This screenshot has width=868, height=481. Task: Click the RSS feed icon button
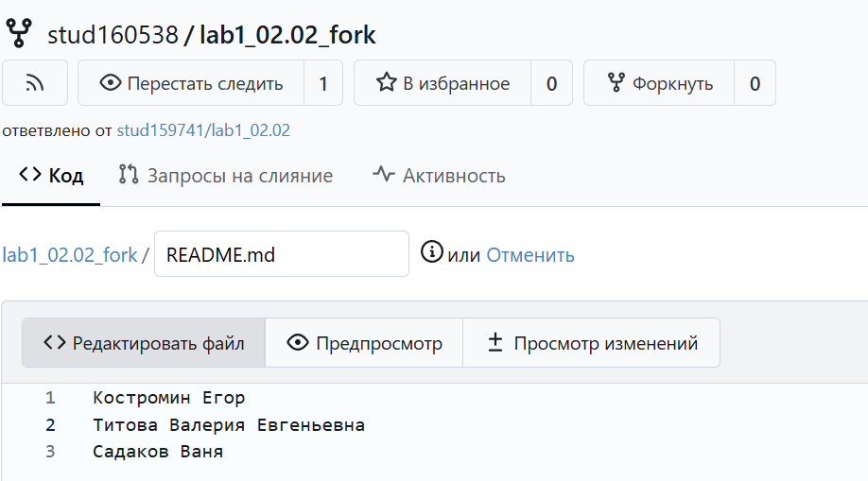[x=35, y=83]
